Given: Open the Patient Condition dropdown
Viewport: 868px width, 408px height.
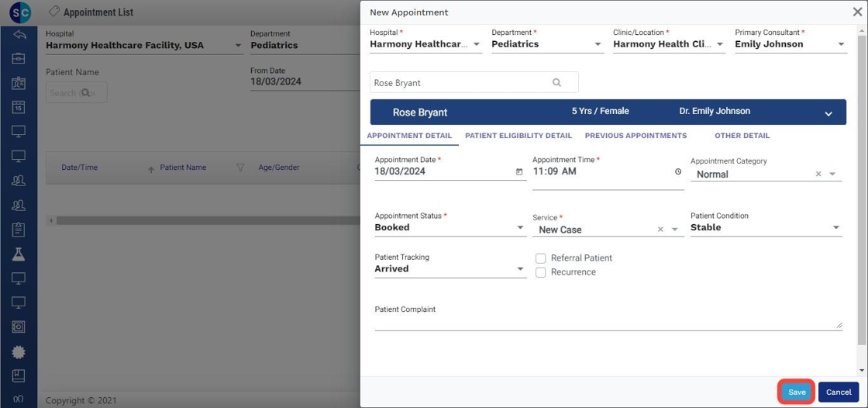Looking at the screenshot, I should 835,228.
